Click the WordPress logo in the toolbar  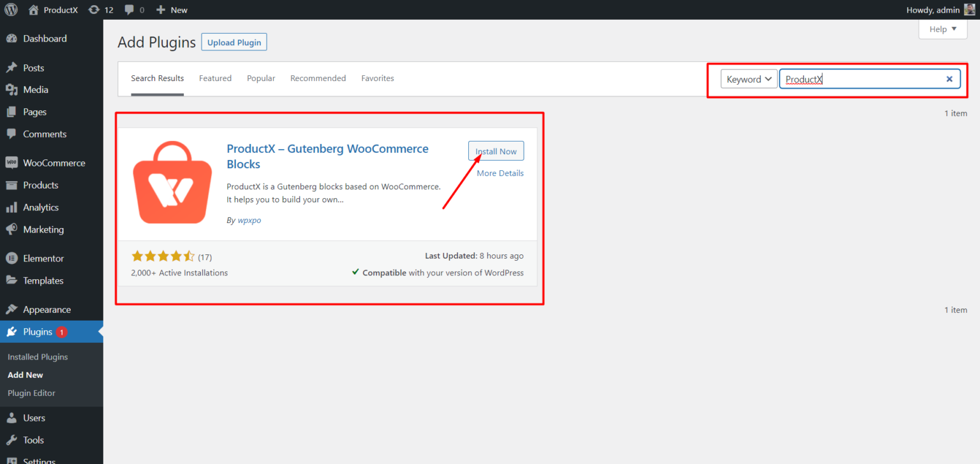tap(11, 10)
